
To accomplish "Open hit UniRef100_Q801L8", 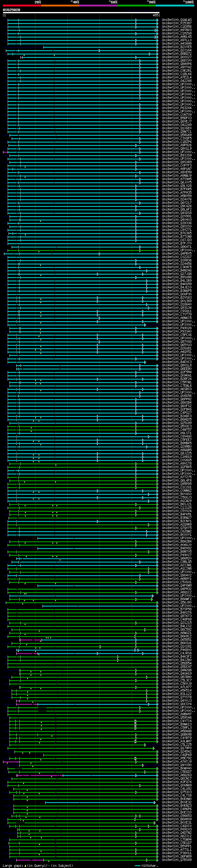I will click(177, 365).
